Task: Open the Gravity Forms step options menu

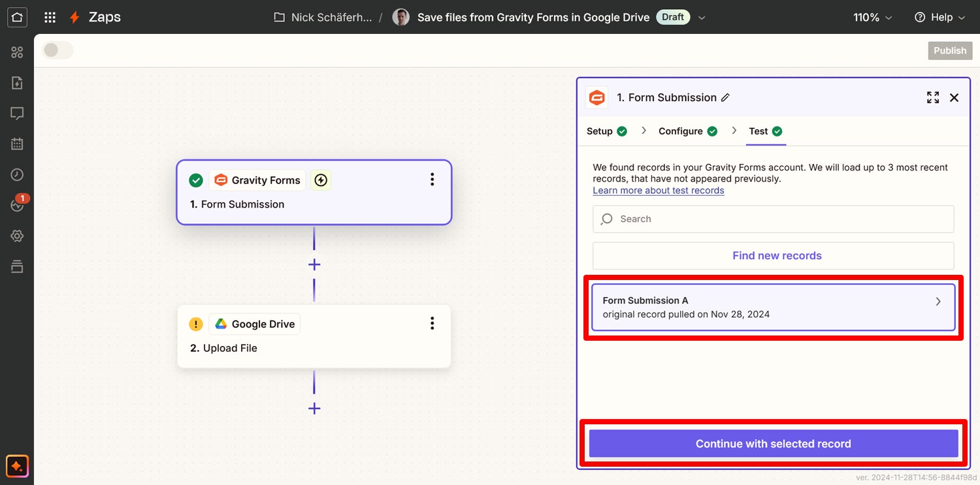Action: pos(432,180)
